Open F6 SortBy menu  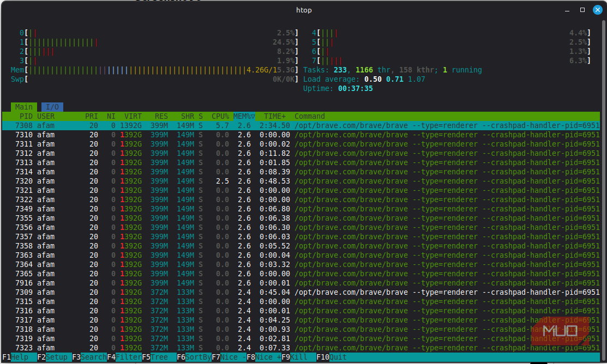coord(194,357)
